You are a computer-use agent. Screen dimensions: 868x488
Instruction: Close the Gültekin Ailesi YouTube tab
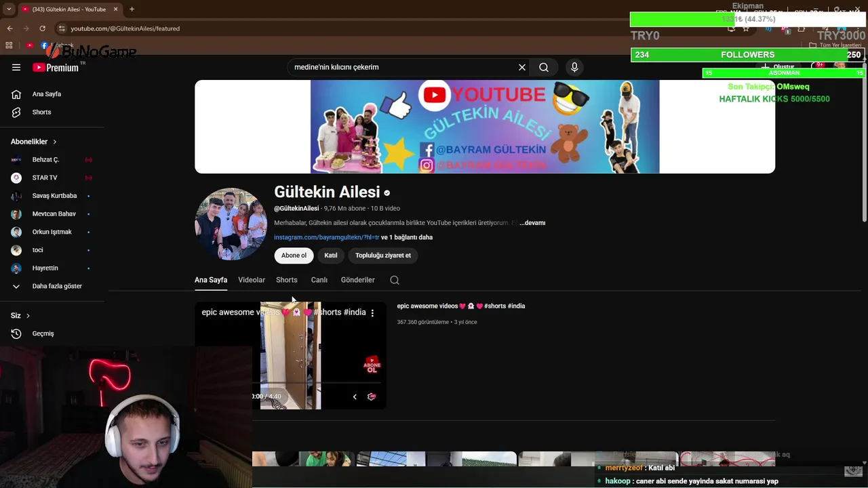[x=115, y=9]
